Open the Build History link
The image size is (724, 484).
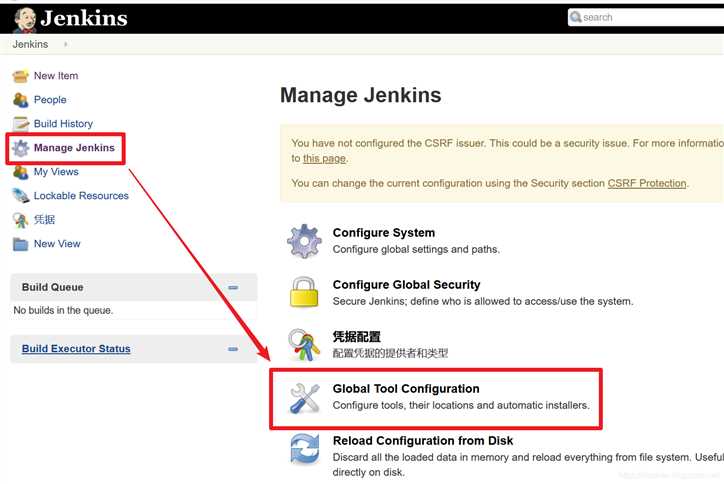point(63,124)
